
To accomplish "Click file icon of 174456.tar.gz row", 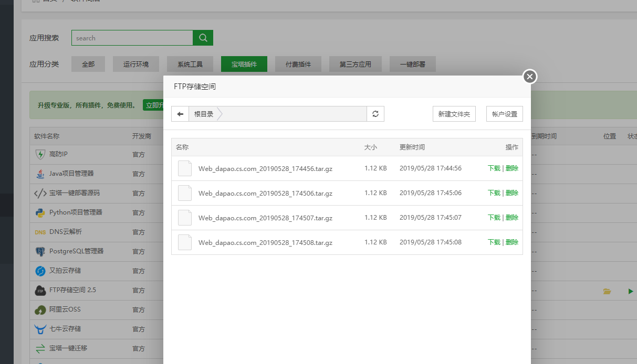I will coord(185,168).
